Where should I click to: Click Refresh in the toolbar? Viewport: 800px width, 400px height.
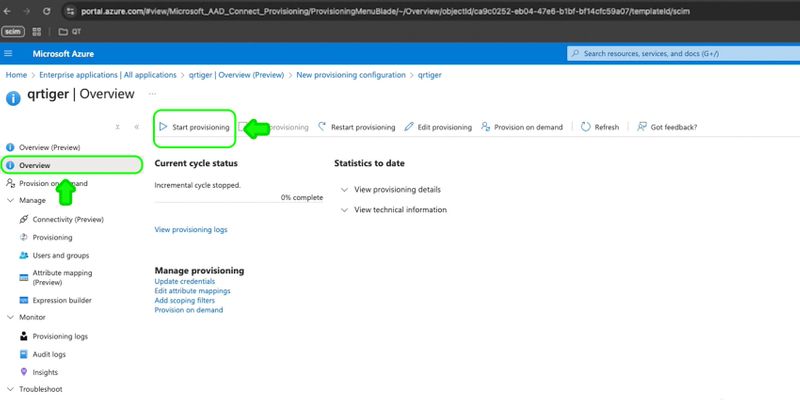pos(607,127)
